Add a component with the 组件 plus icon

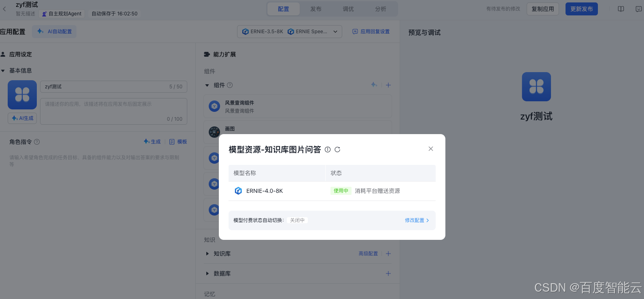pos(388,85)
